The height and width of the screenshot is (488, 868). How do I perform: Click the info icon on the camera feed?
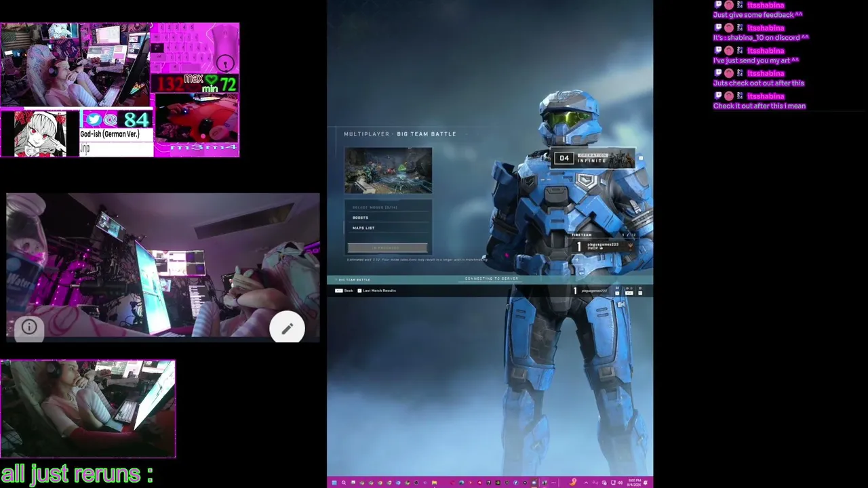tap(28, 327)
